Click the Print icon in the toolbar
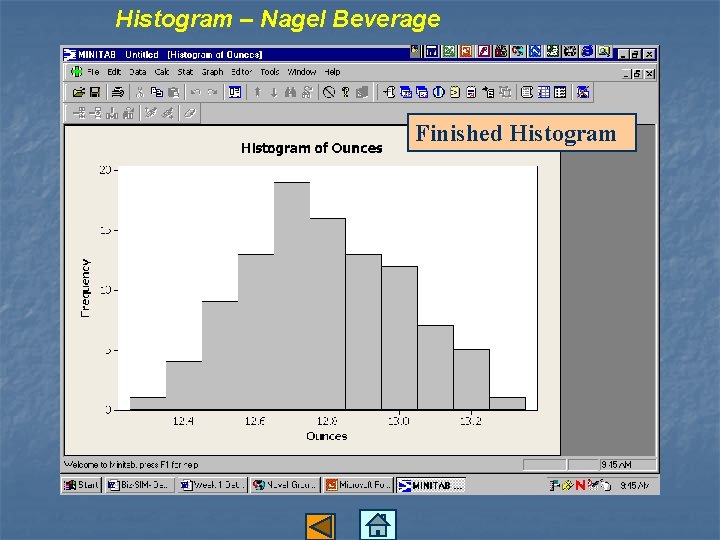The image size is (720, 540). [118, 92]
